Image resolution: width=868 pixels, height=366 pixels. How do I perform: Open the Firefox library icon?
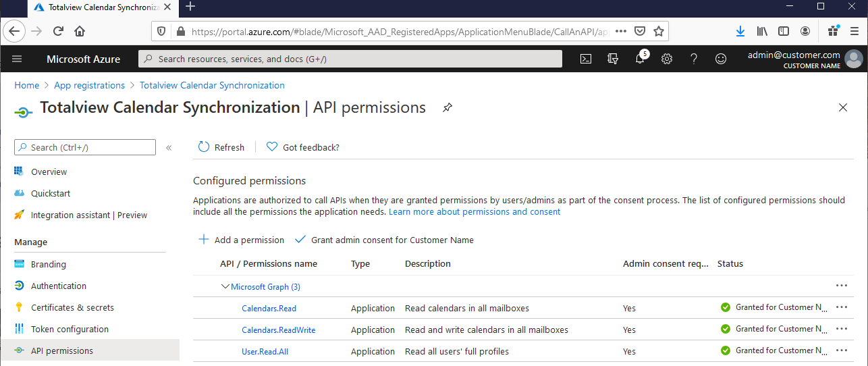click(x=762, y=31)
